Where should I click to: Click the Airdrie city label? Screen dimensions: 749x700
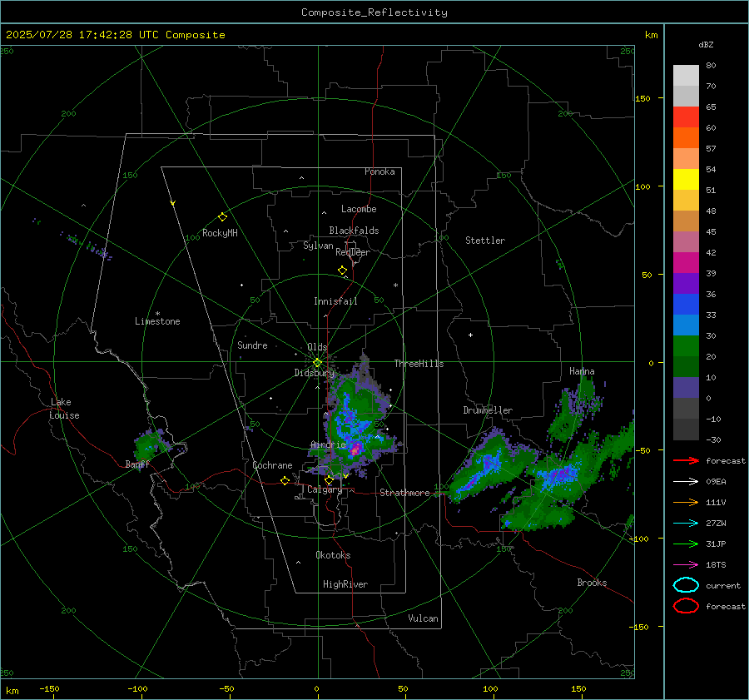[x=328, y=444]
